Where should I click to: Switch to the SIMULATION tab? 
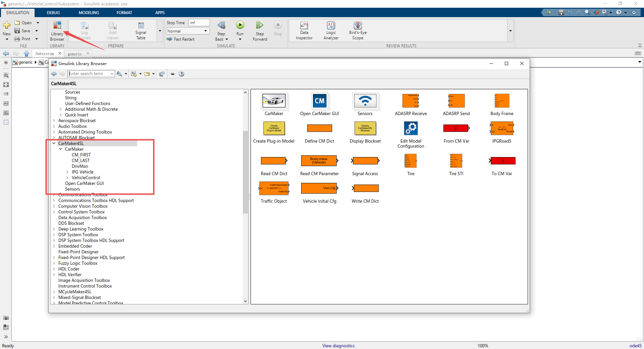(18, 12)
